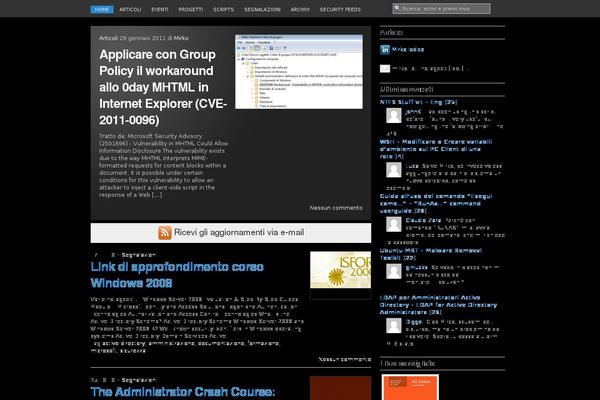The width and height of the screenshot is (600, 400).
Task: Open the 'NTFS Stuff' commented article link
Action: (418, 102)
